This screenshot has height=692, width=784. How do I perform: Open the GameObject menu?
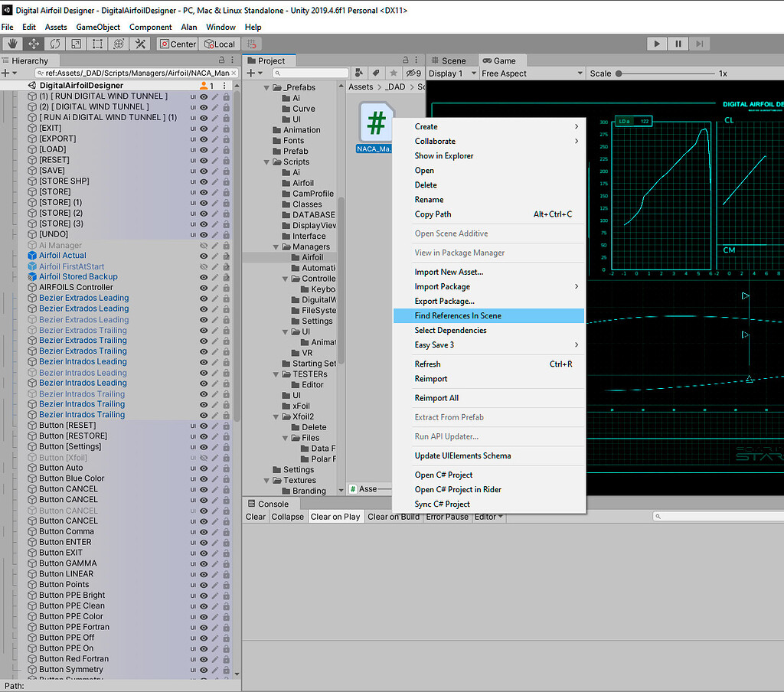98,27
